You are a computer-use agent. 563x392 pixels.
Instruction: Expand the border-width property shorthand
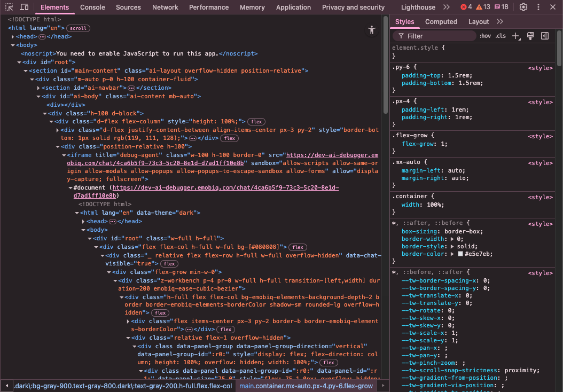pyautogui.click(x=452, y=240)
